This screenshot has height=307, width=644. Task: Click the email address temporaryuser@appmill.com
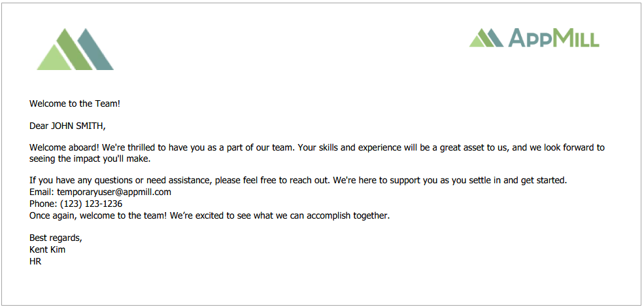click(114, 192)
